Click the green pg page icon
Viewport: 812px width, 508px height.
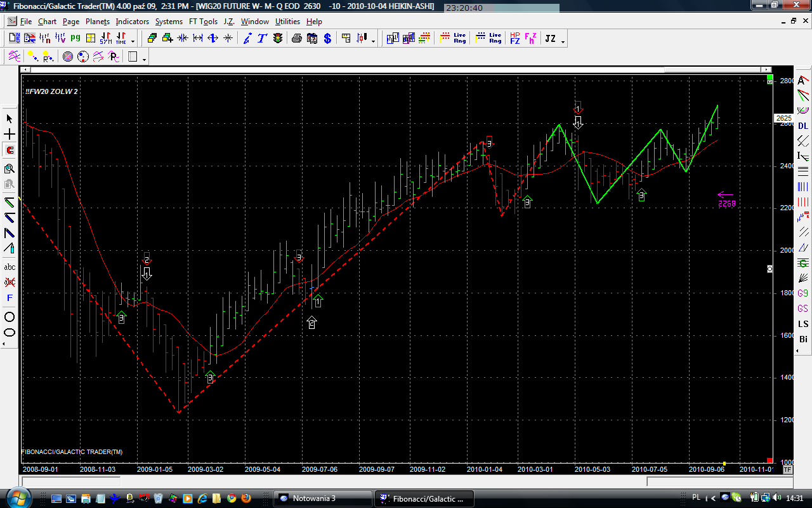[x=75, y=38]
